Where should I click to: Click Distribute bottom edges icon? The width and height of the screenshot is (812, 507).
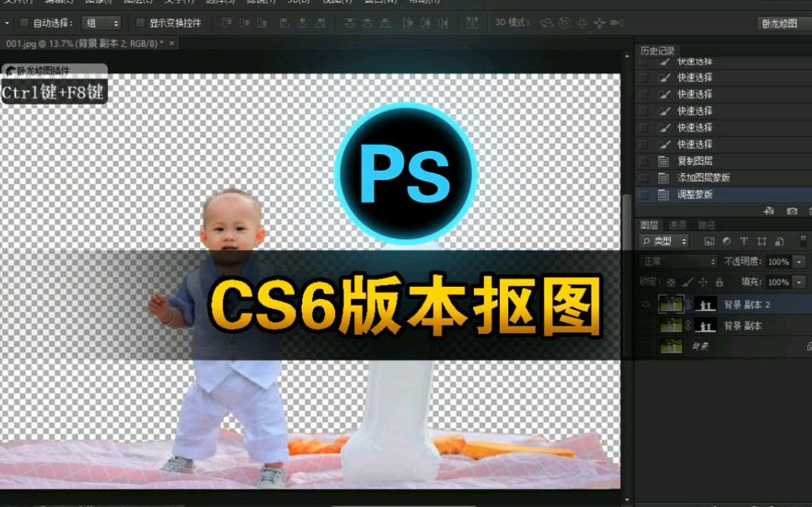[385, 23]
